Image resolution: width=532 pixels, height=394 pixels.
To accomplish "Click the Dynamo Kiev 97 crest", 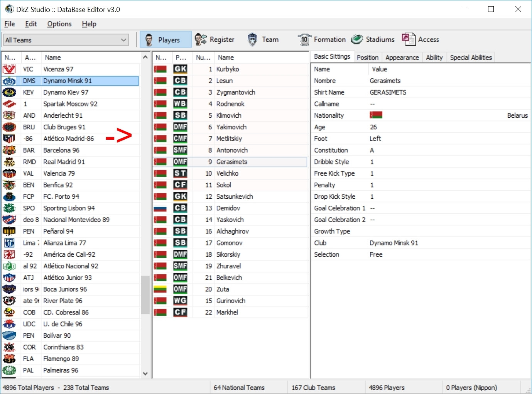I will 9,92.
